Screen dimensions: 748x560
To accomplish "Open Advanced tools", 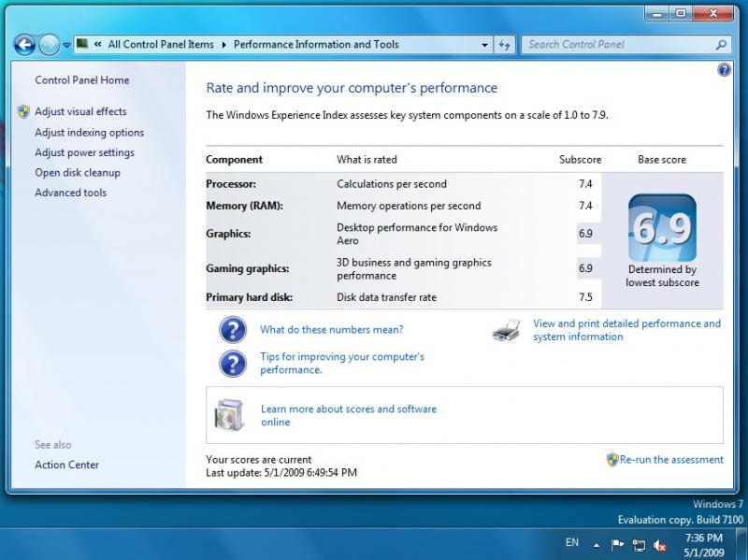I will click(x=71, y=193).
